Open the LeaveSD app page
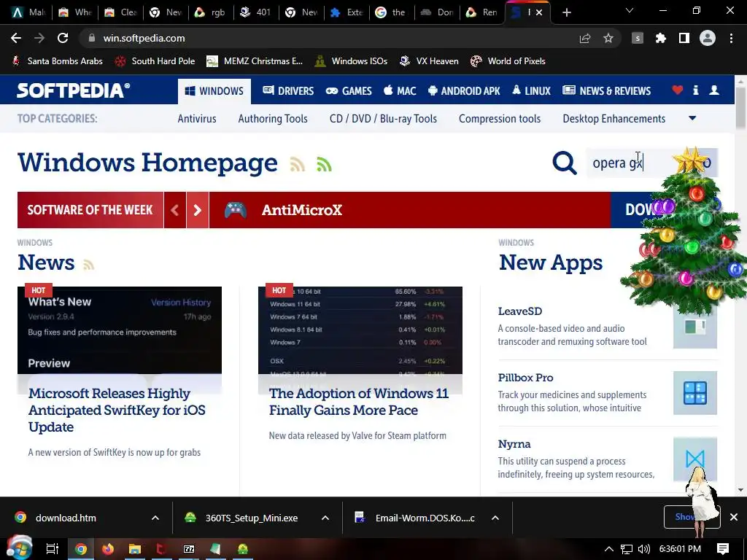 click(519, 311)
